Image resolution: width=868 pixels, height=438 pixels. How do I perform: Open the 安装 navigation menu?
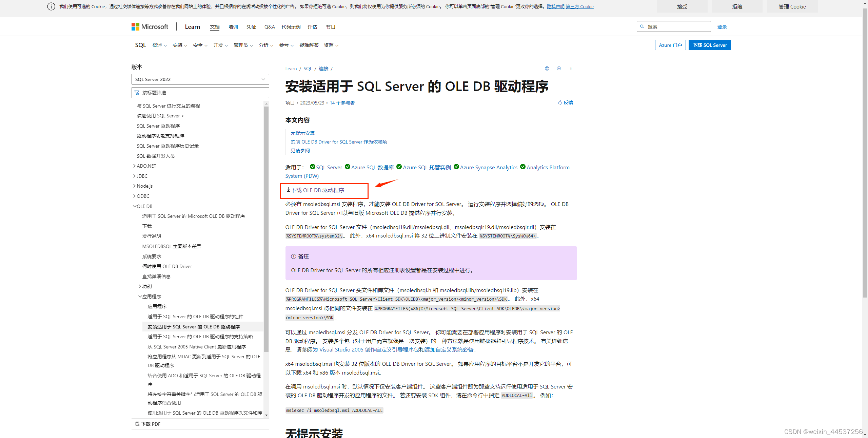[180, 45]
